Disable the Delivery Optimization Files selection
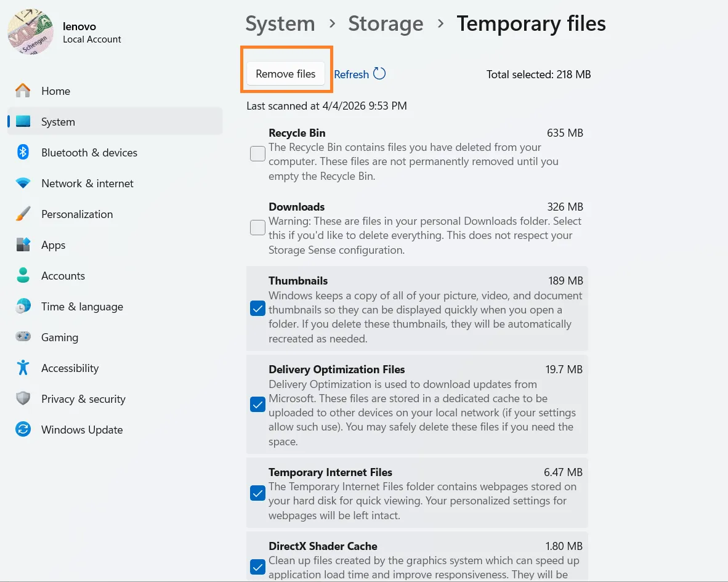The width and height of the screenshot is (728, 582). (257, 405)
